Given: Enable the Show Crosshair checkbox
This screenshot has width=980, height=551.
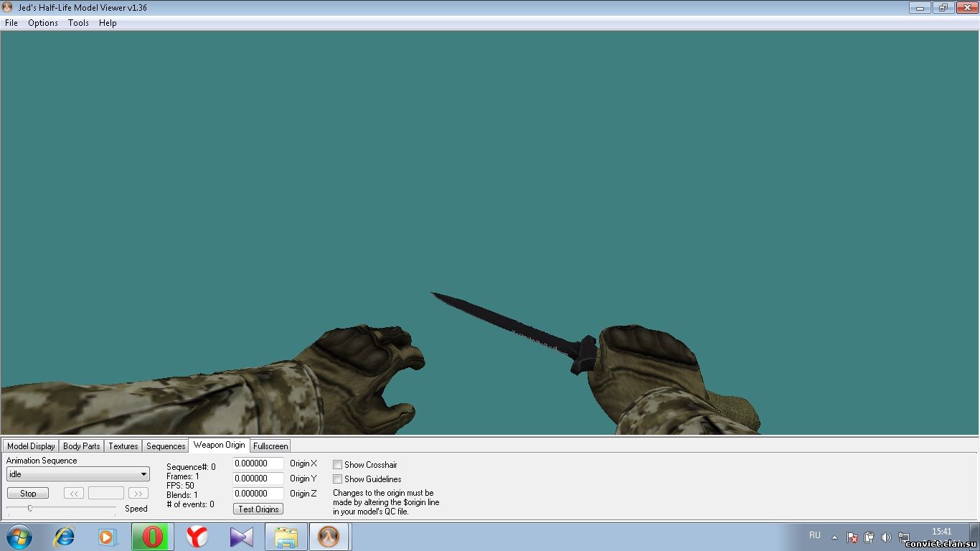Looking at the screenshot, I should coord(337,465).
